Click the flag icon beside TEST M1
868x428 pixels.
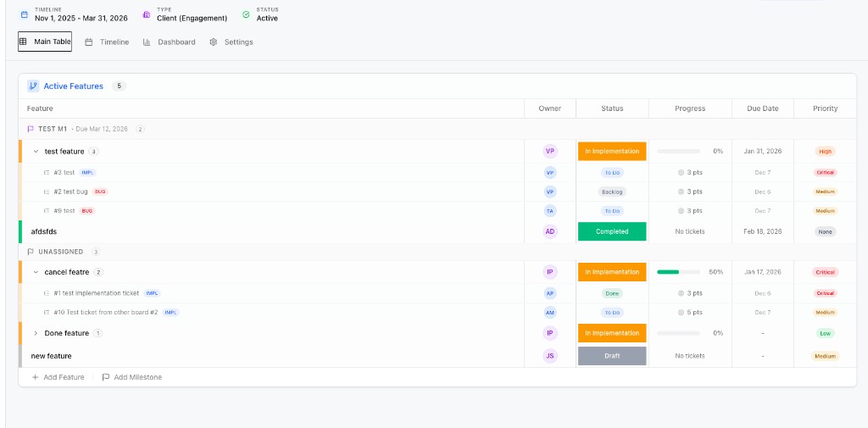(x=31, y=129)
